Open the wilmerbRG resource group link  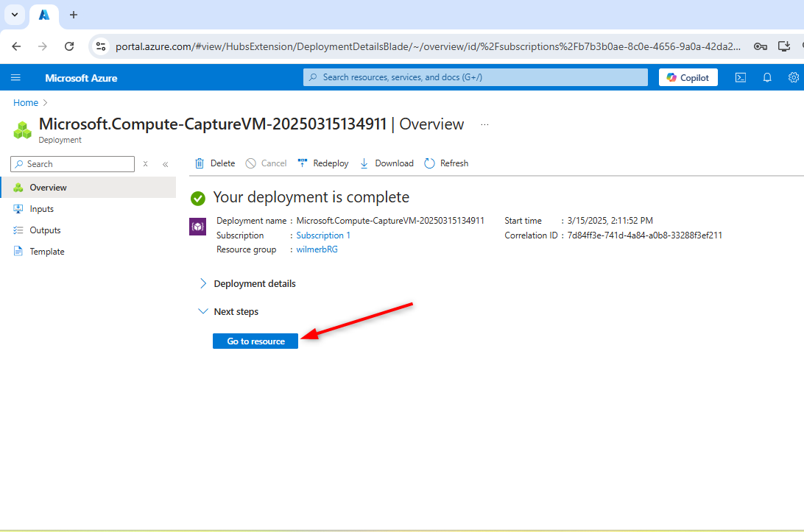[x=317, y=249]
